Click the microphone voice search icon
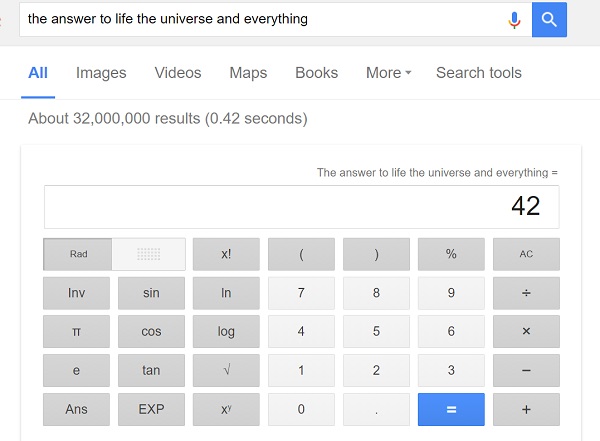The width and height of the screenshot is (600, 441). click(514, 20)
